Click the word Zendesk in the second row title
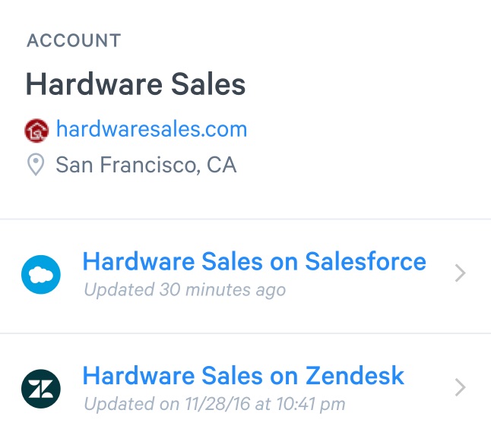Screen dimensions: 491x448 [x=355, y=375]
